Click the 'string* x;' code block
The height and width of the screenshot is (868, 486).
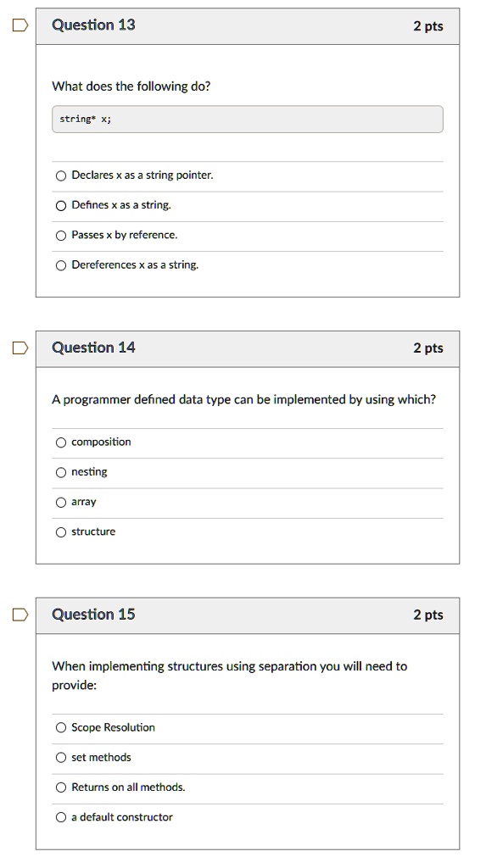(x=248, y=119)
